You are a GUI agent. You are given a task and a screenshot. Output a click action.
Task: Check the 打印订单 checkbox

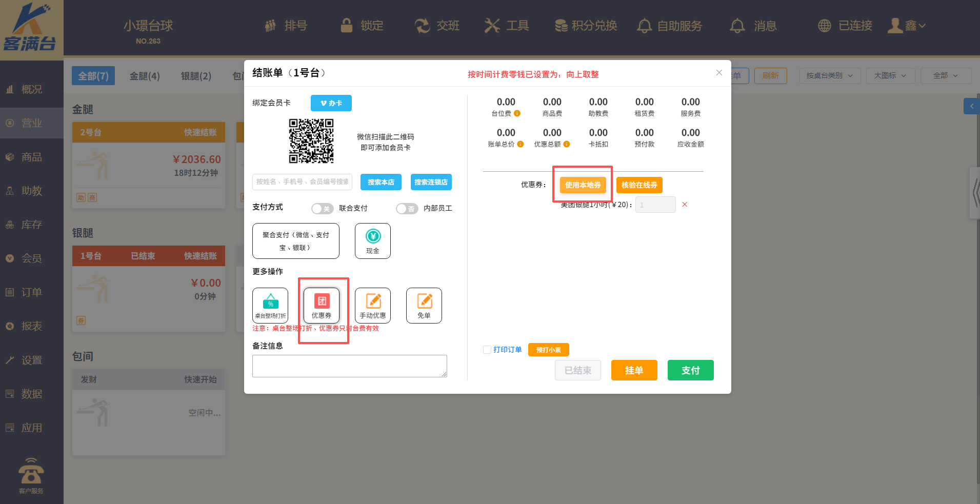click(487, 350)
